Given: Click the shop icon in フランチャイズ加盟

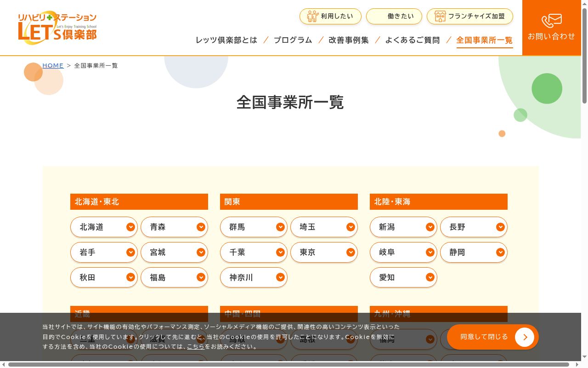Looking at the screenshot, I should tap(440, 16).
